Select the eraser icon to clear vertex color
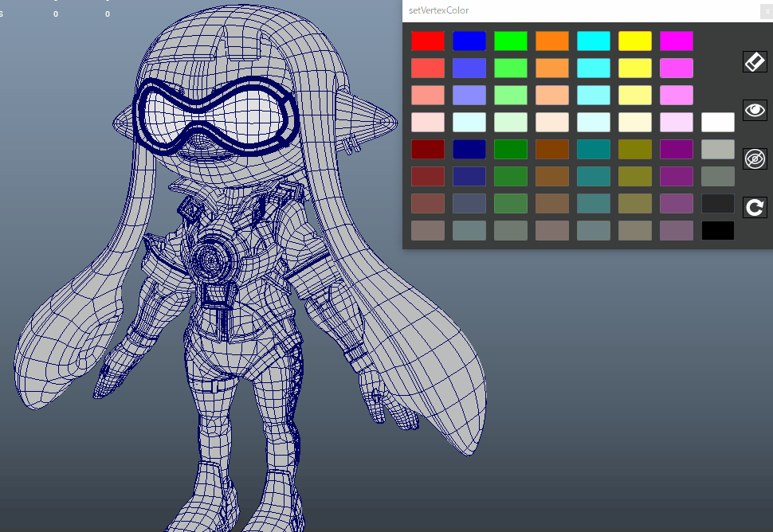This screenshot has height=532, width=773. (x=755, y=62)
